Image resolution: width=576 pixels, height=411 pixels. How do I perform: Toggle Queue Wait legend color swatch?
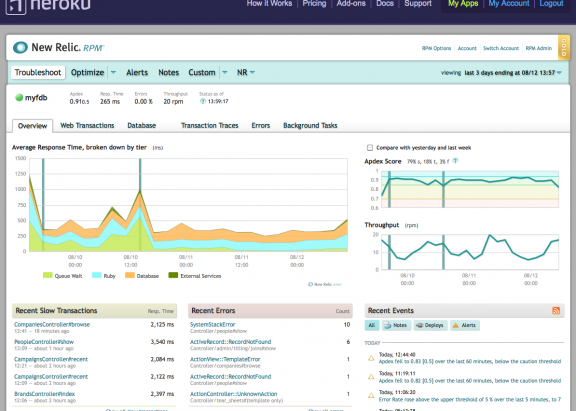click(x=48, y=275)
